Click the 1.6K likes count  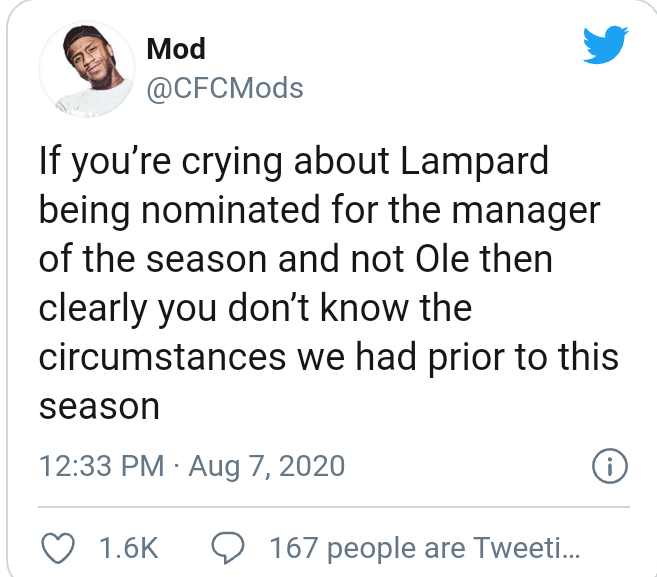click(129, 548)
